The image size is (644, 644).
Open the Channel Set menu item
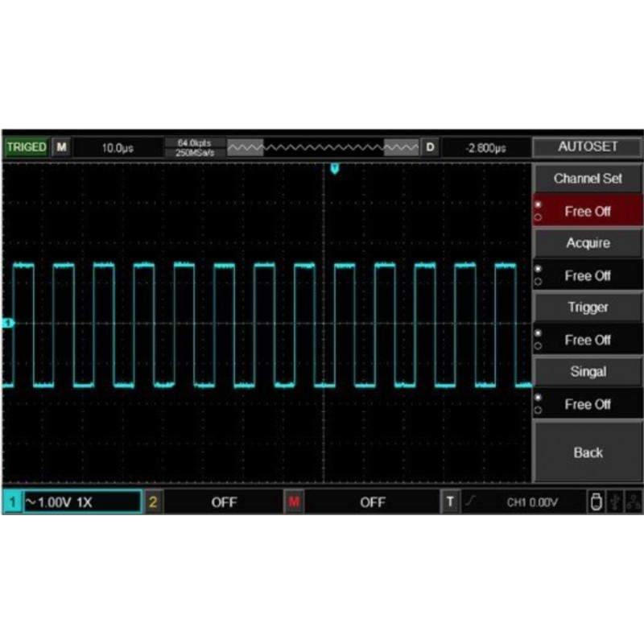(588, 178)
